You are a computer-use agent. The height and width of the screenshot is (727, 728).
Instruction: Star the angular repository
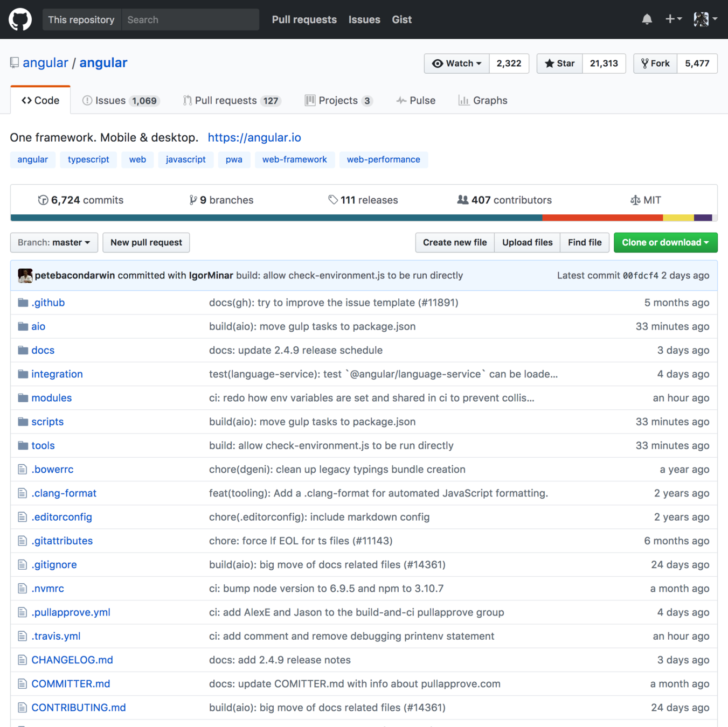[x=559, y=64]
